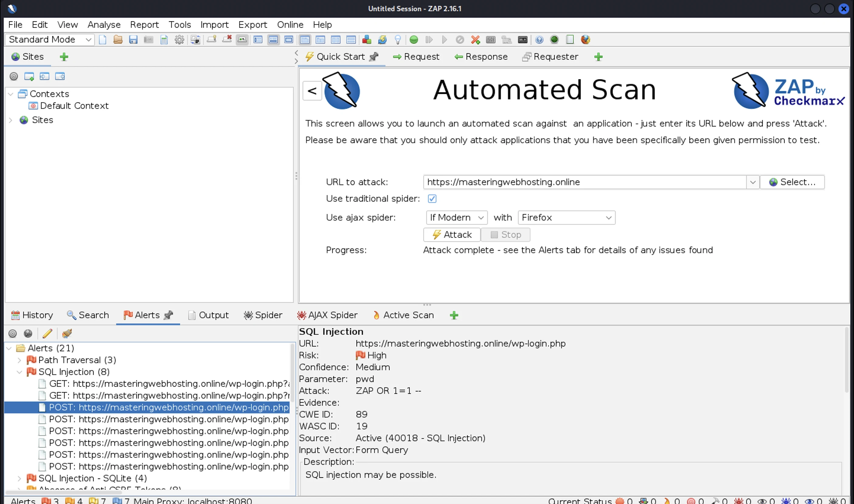
Task: Click the New Session toolbar icon
Action: click(102, 40)
